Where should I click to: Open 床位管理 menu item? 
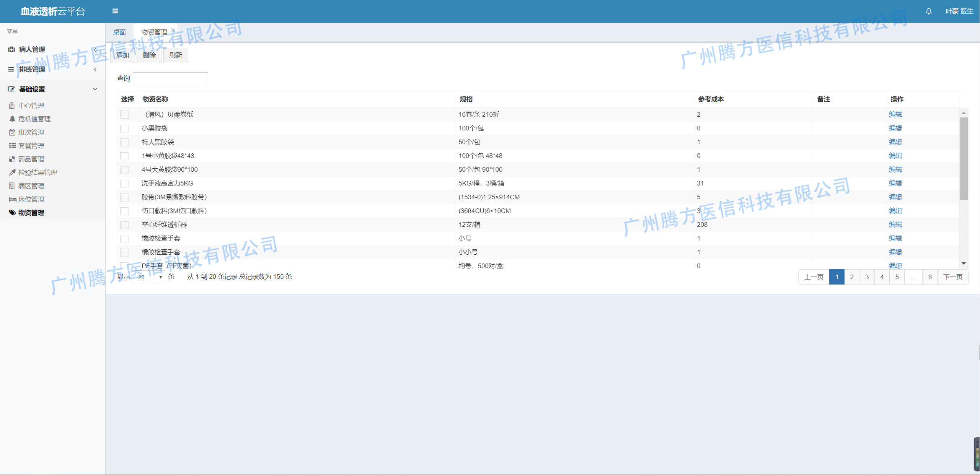click(x=31, y=199)
